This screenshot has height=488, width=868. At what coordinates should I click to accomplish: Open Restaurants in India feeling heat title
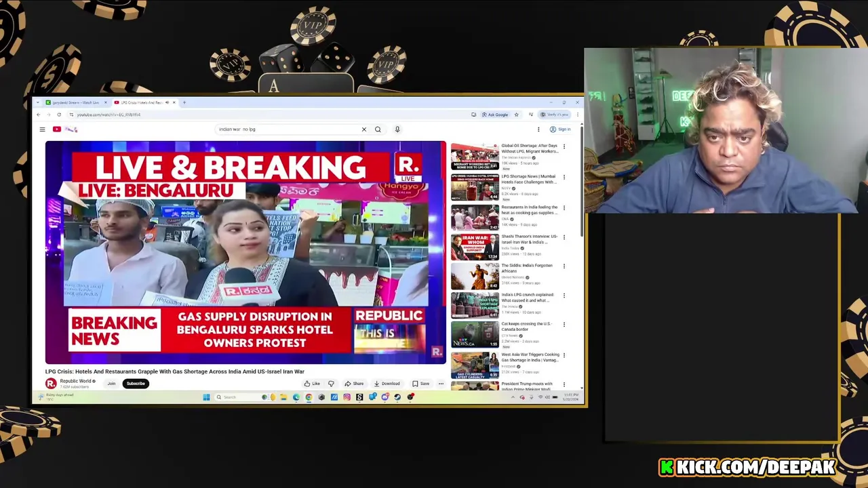click(530, 210)
